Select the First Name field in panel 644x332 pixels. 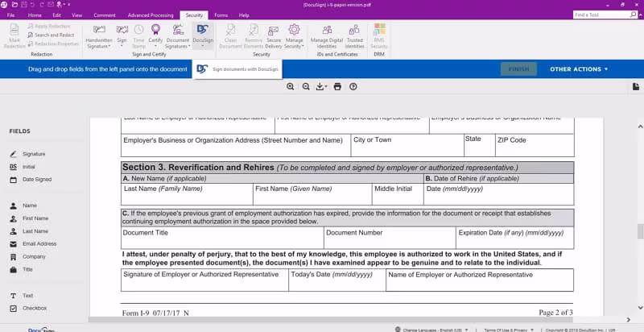[29, 218]
